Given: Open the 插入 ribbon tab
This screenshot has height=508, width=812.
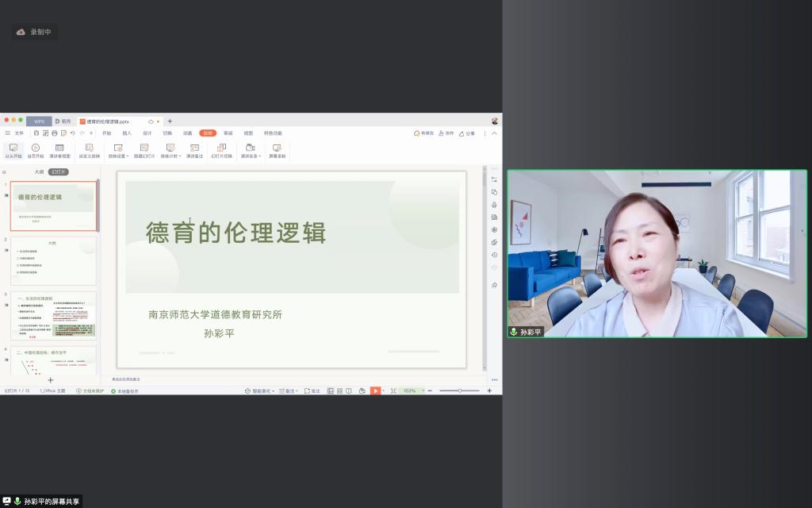Looking at the screenshot, I should (x=127, y=133).
